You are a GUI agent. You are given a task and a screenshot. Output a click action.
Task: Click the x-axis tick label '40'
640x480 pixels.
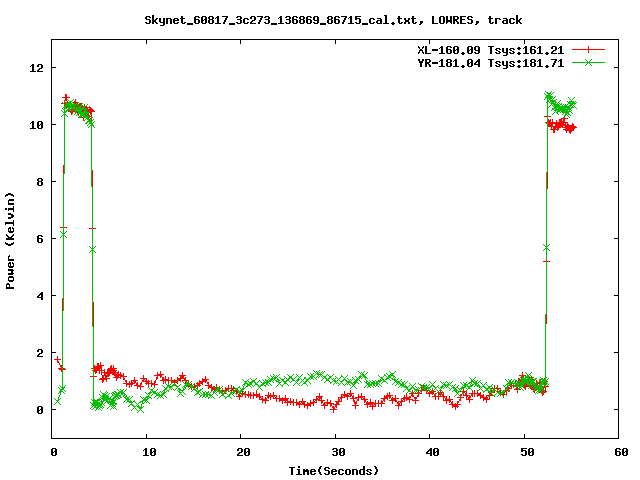click(432, 452)
